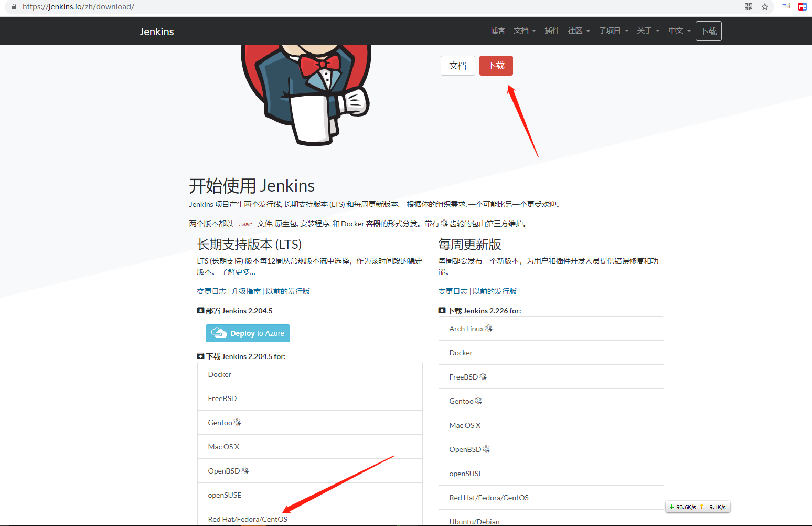Screen dimensions: 812x526
Task: Click the 长期支持版本 (LTS) heading
Action: pyautogui.click(x=249, y=245)
